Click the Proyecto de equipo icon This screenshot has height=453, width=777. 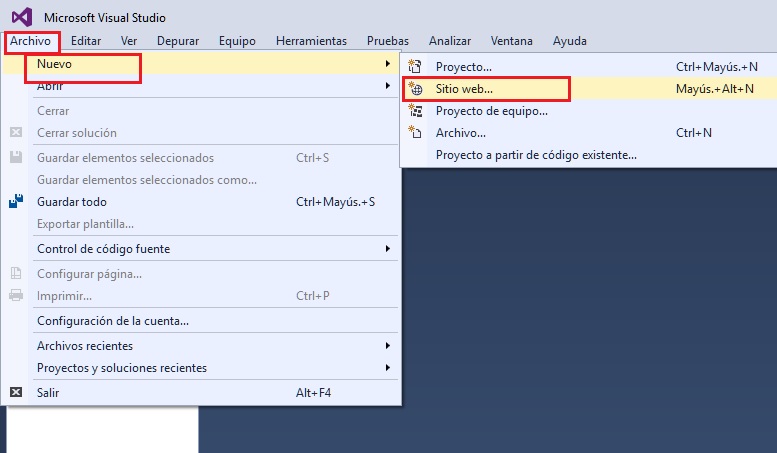pyautogui.click(x=415, y=111)
